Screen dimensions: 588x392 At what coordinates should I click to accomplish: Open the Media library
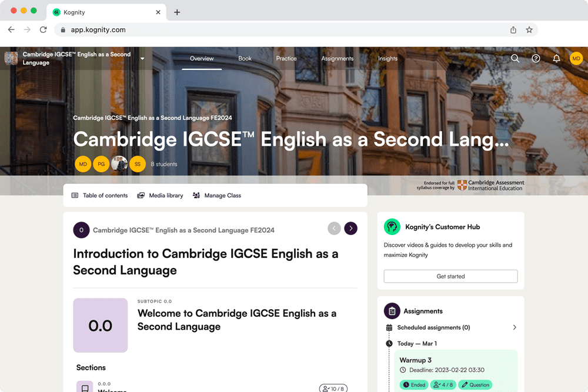point(160,195)
